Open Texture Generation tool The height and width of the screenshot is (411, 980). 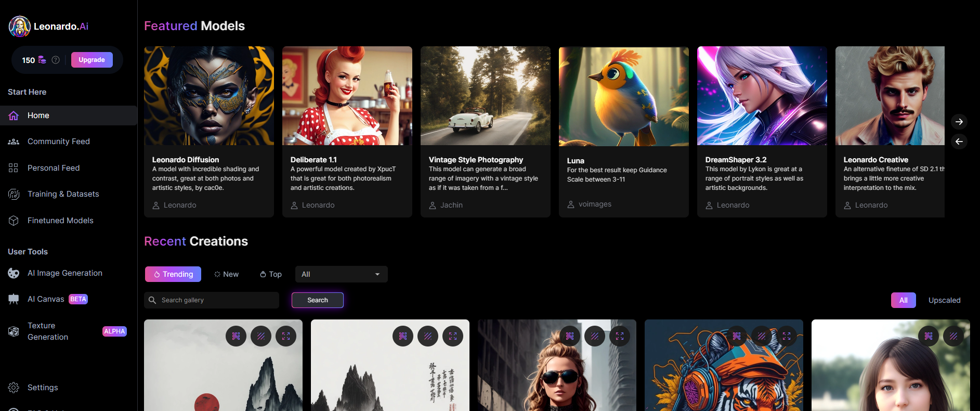point(48,331)
